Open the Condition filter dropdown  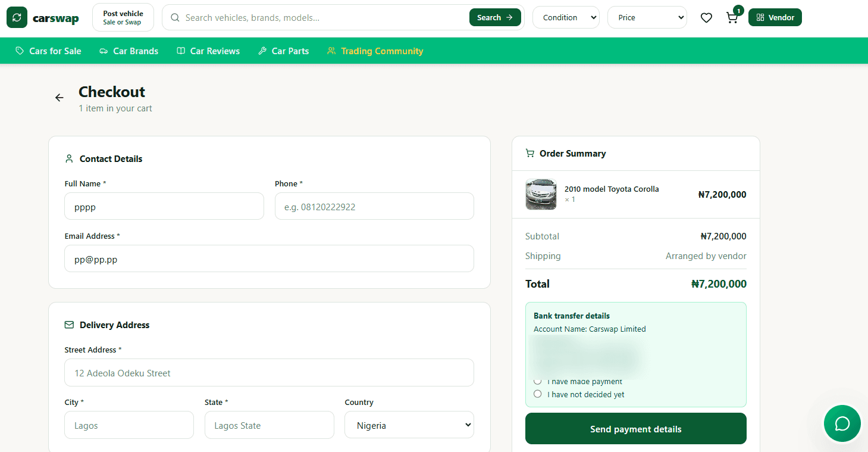point(566,18)
